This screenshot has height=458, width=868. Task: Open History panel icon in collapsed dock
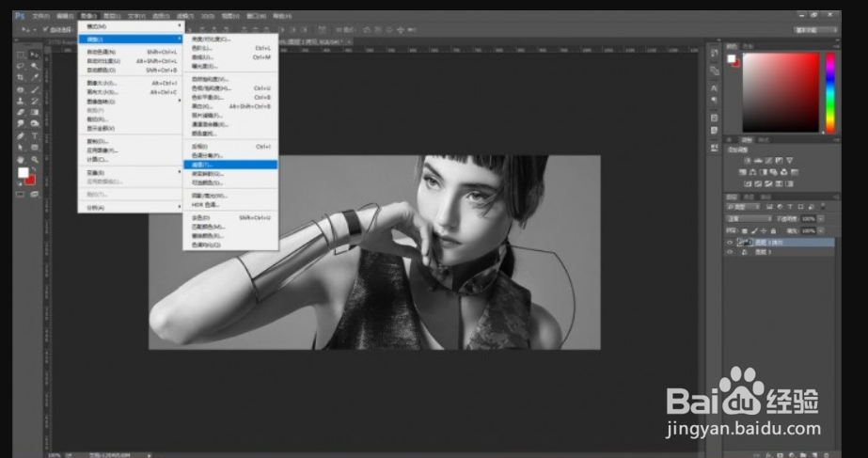[714, 54]
